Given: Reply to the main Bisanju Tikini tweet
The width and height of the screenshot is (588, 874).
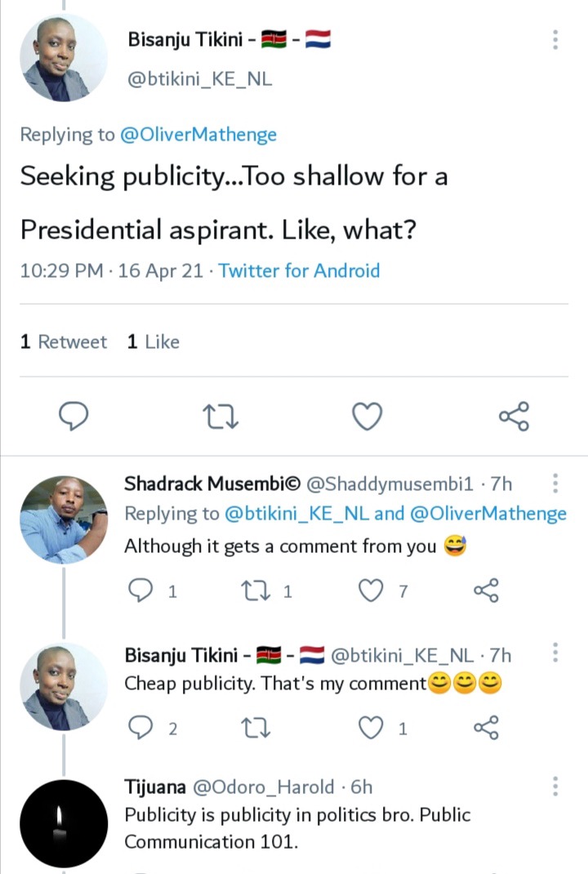Looking at the screenshot, I should 73,416.
